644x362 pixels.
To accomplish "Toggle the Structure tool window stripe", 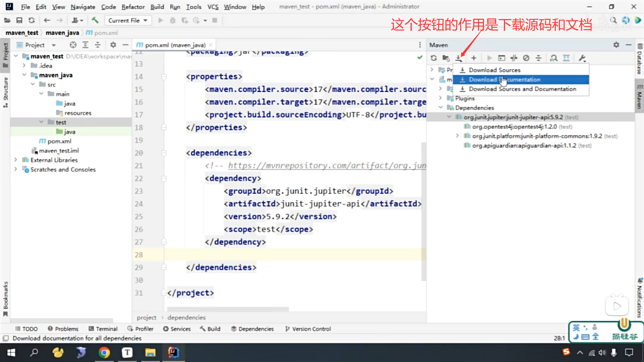I will coord(5,91).
